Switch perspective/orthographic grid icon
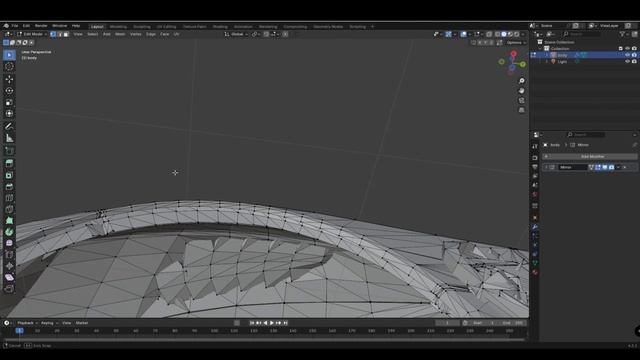 [x=521, y=110]
